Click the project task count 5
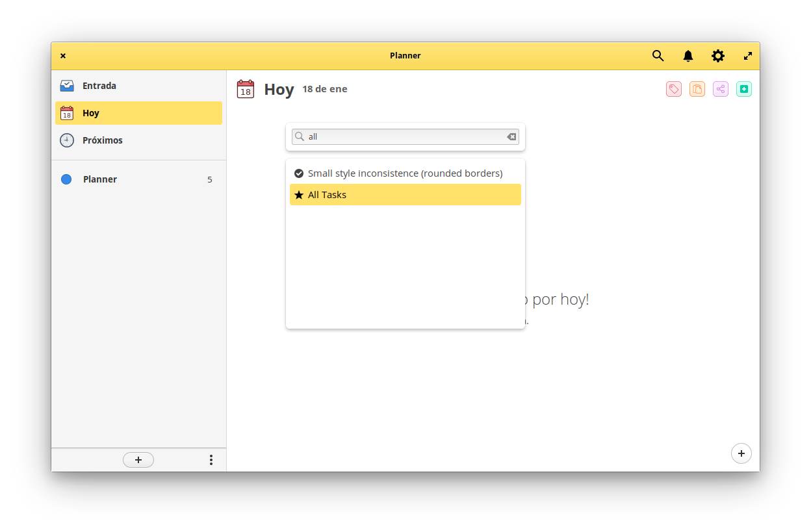Image resolution: width=811 pixels, height=532 pixels. click(210, 180)
